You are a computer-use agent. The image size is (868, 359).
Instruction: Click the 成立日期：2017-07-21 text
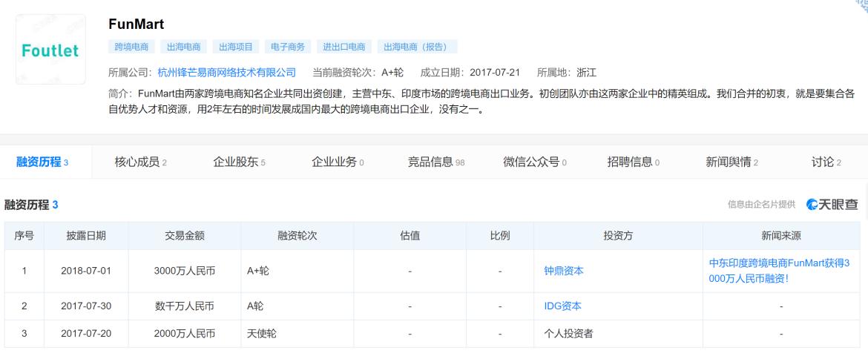pyautogui.click(x=470, y=73)
